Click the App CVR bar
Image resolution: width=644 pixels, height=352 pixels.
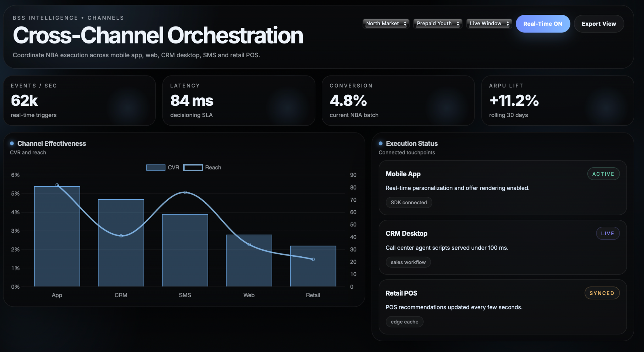point(57,236)
